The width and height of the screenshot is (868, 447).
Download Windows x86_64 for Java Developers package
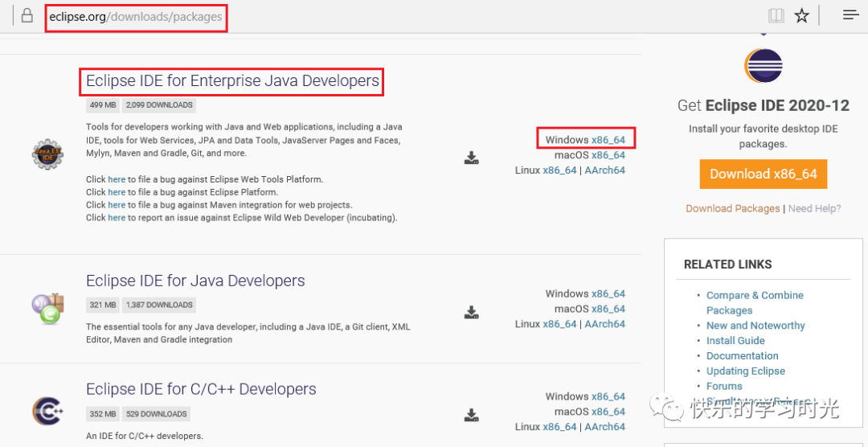pos(608,293)
